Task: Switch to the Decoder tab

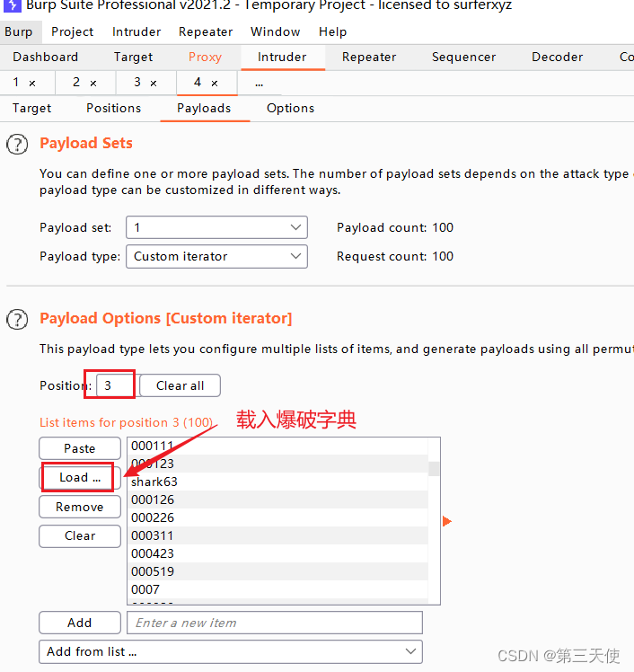Action: point(558,57)
